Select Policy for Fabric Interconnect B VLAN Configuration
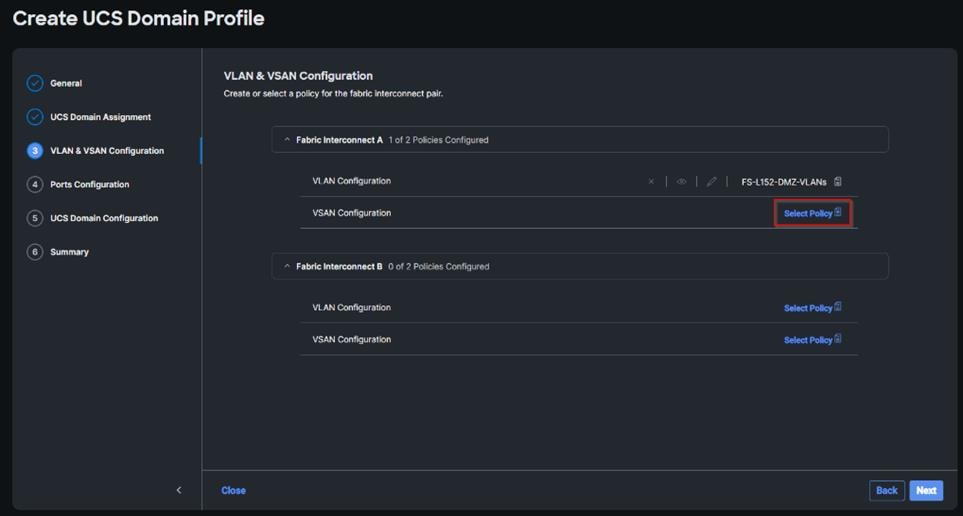Viewport: 963px width, 516px height. (x=812, y=308)
